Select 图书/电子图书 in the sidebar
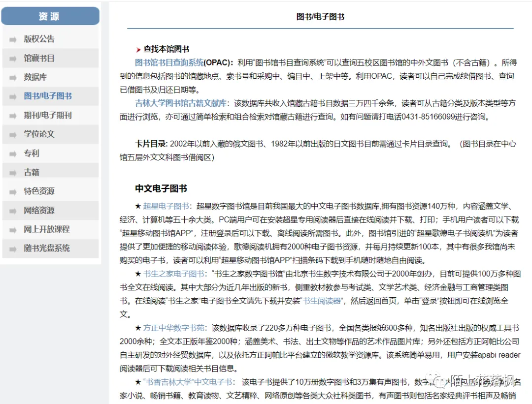532x404 pixels. click(x=48, y=96)
